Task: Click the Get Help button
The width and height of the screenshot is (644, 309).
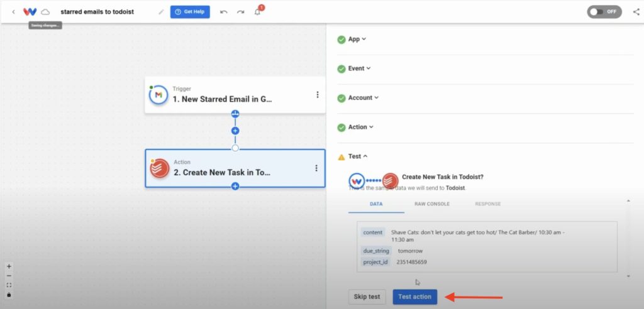Action: pos(190,12)
